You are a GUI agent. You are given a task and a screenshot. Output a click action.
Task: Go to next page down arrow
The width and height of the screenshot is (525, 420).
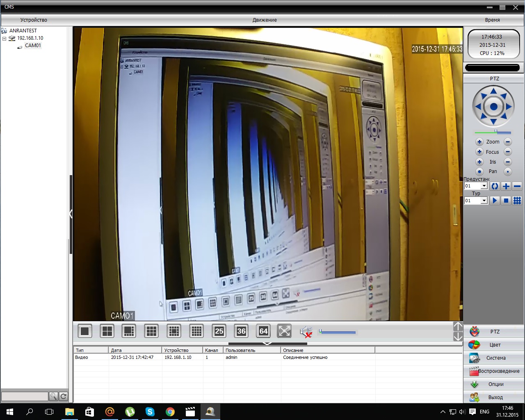458,337
